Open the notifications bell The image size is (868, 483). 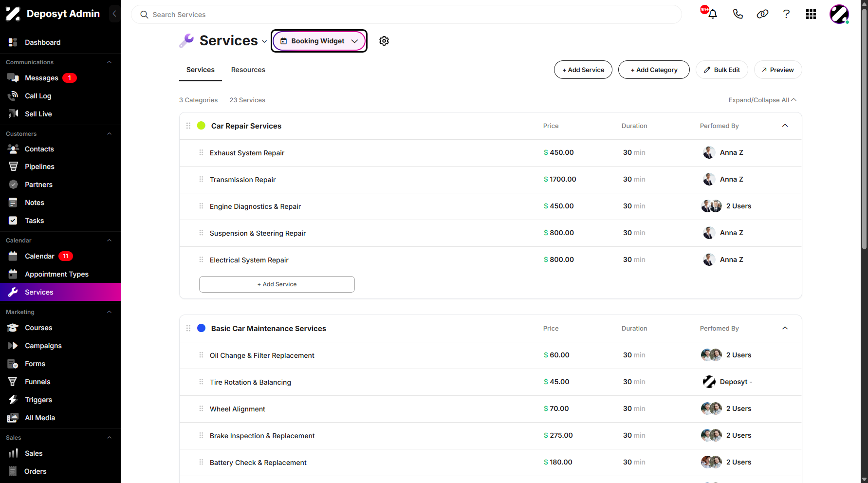click(x=713, y=14)
